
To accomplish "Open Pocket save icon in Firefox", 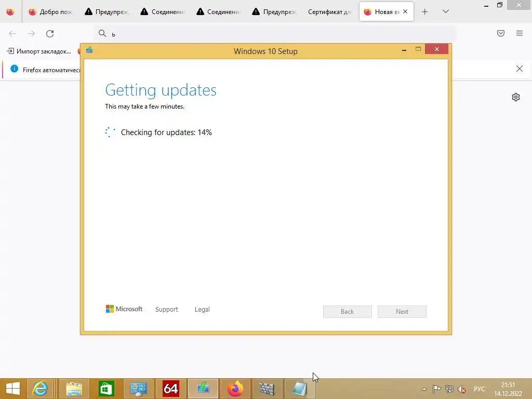I will [x=501, y=33].
